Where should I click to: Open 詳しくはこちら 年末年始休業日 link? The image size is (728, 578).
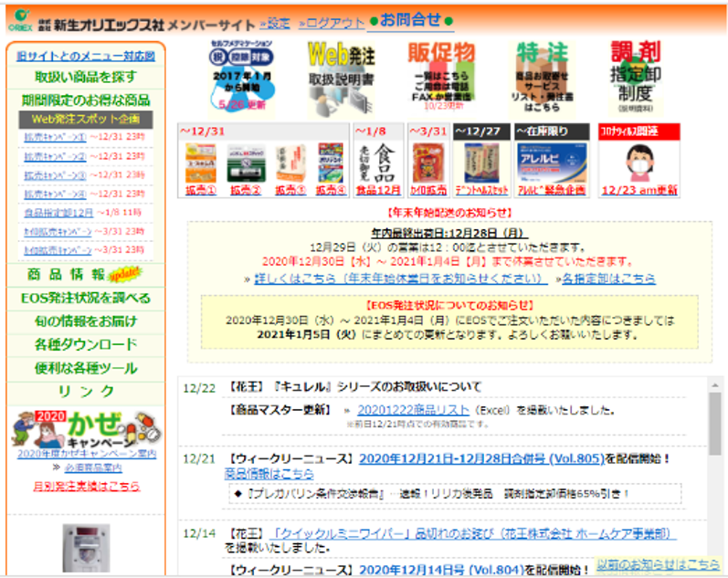401,278
